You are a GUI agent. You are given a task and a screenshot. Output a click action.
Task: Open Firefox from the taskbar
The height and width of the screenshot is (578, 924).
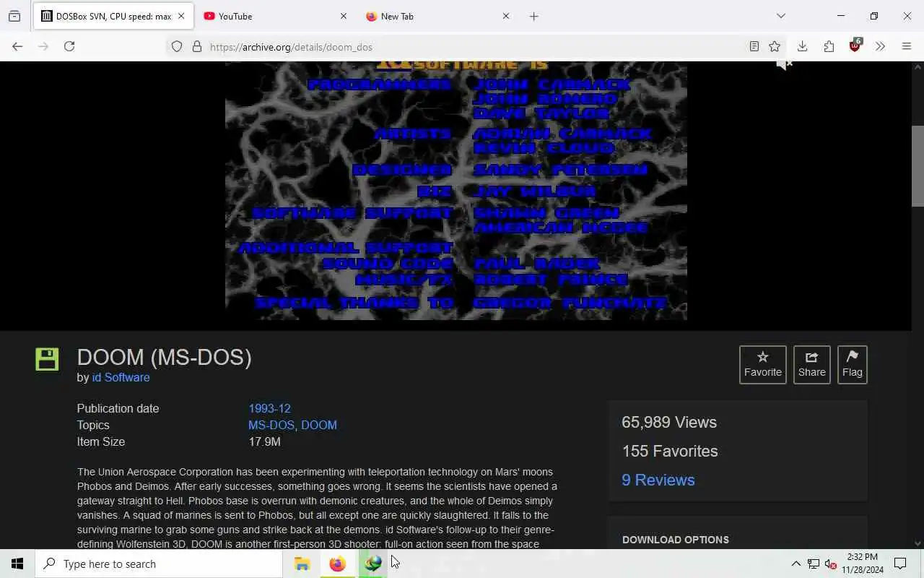pos(337,564)
